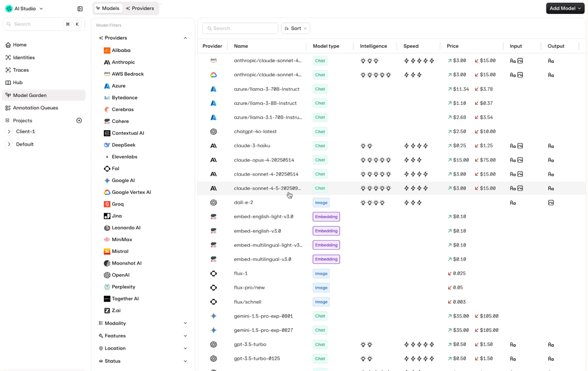
Task: Click the Price column header
Action: click(453, 46)
